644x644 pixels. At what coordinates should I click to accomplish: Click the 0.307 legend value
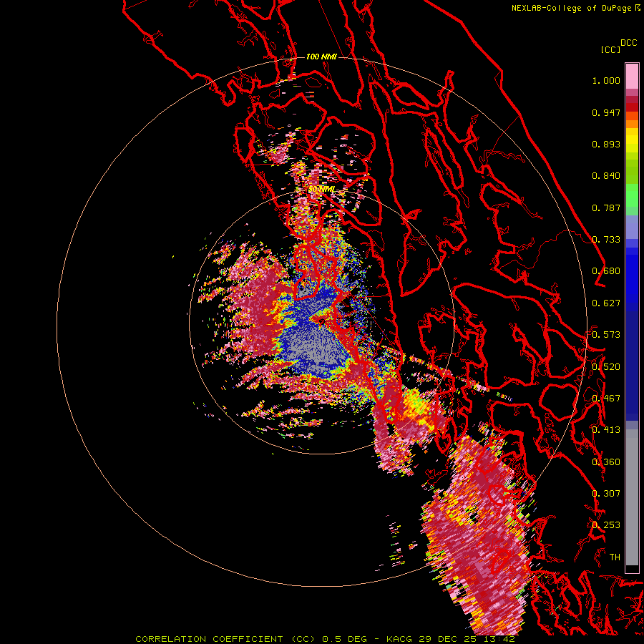coord(606,494)
